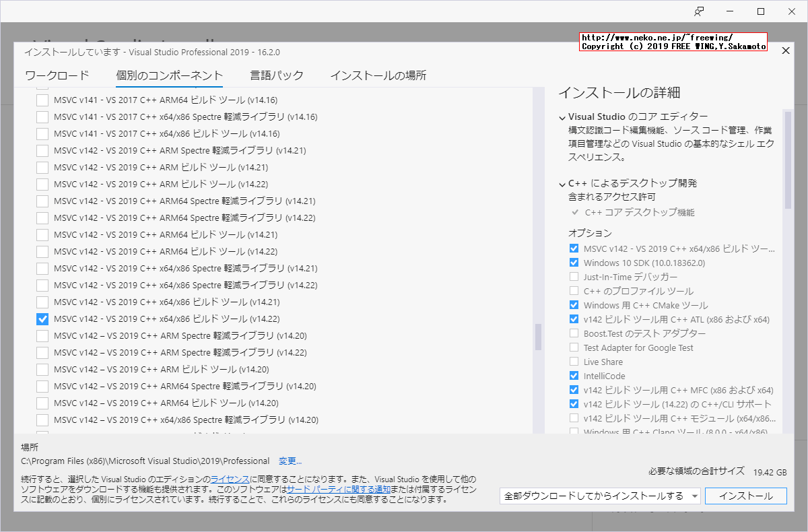This screenshot has height=532, width=808.
Task: Select the 個別のコンポーネント tab
Action: point(169,75)
